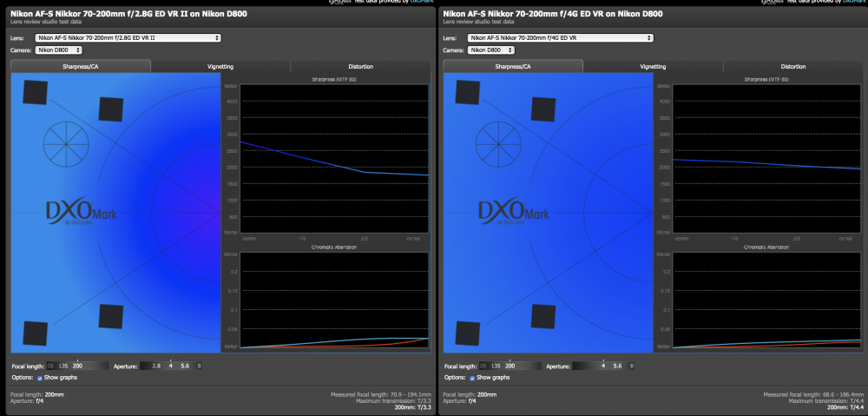Select Sharpness/CA tab in right panel
The height and width of the screenshot is (416, 868).
point(513,67)
